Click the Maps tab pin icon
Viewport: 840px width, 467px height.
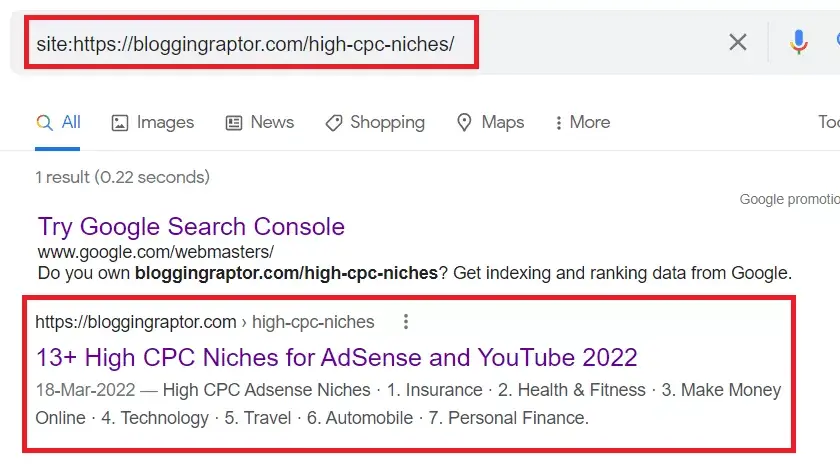pos(464,123)
